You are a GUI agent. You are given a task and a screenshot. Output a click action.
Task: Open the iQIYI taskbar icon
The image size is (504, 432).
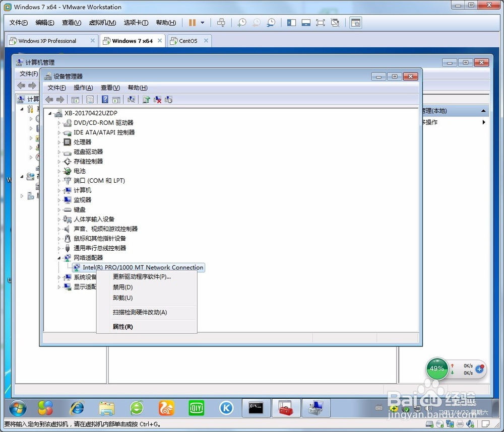pos(197,408)
